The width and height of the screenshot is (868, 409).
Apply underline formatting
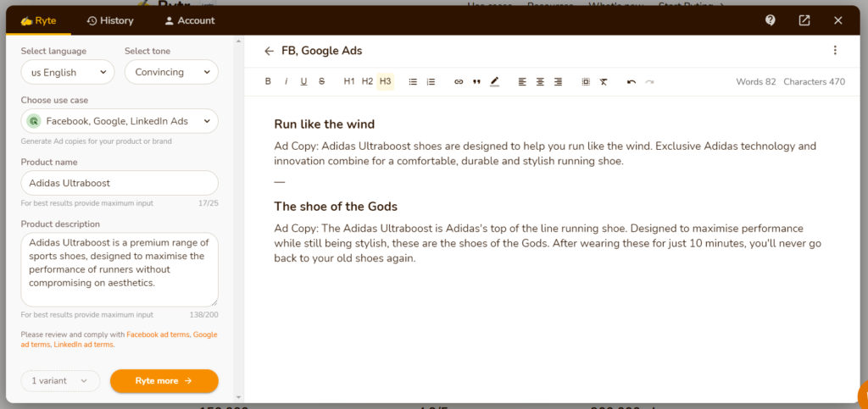[304, 82]
